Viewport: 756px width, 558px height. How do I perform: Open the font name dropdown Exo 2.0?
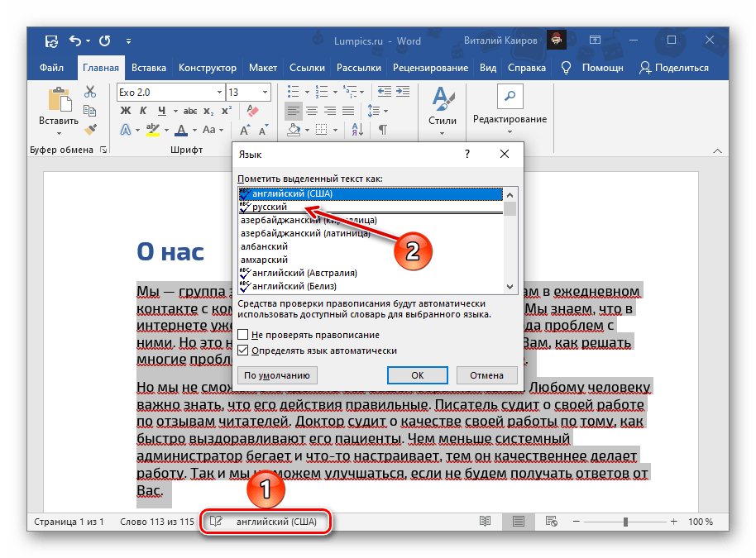219,92
